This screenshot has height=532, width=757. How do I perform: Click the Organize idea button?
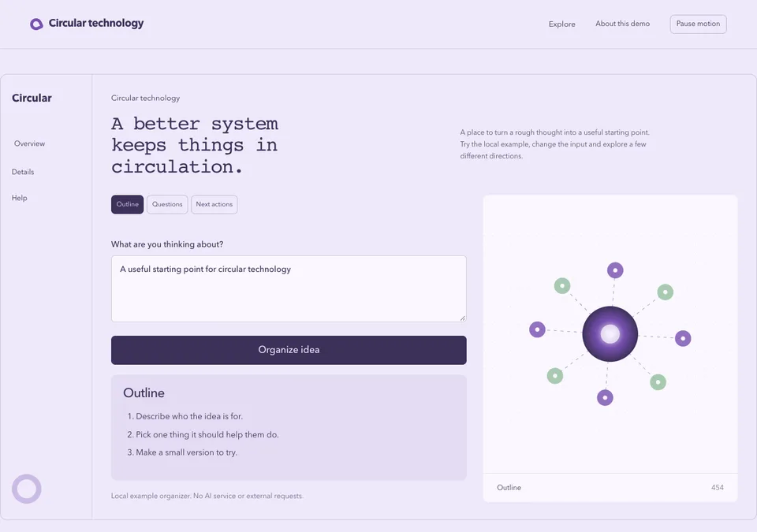click(x=289, y=350)
